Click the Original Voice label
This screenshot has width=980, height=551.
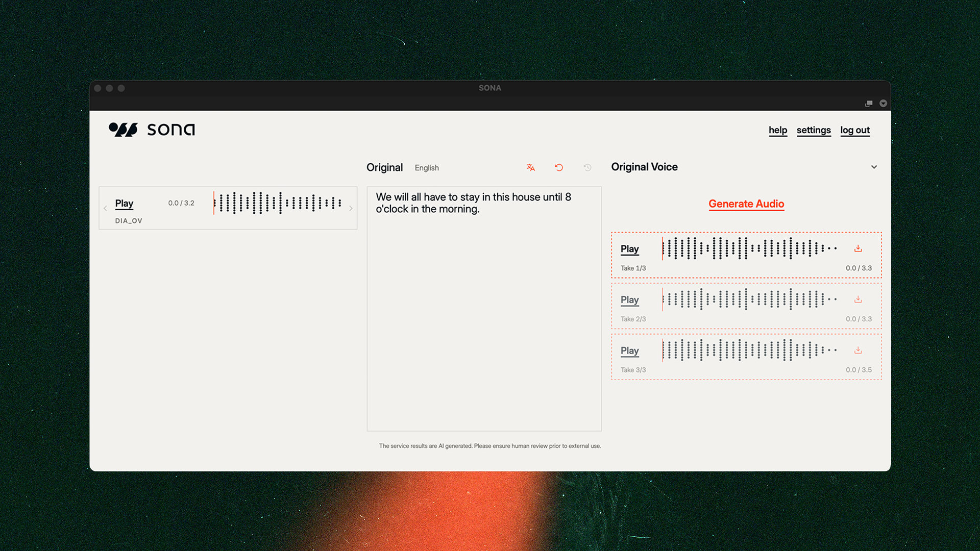pyautogui.click(x=644, y=167)
